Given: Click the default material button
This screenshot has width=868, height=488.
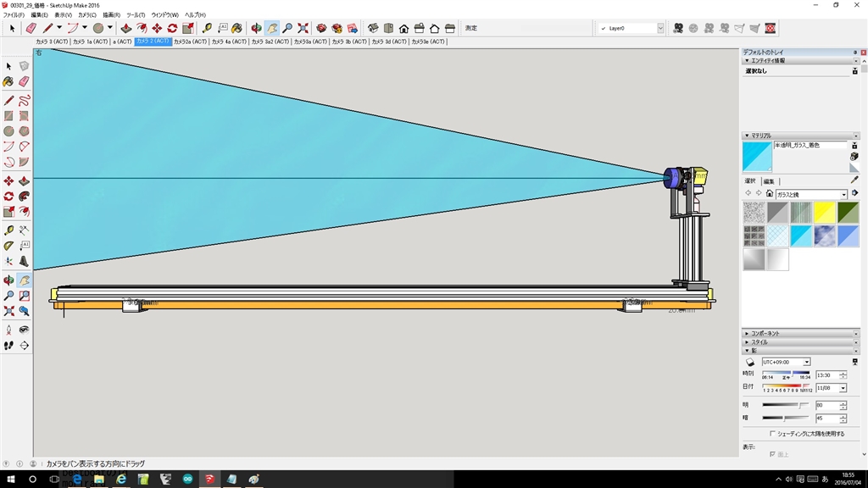Looking at the screenshot, I should [854, 169].
